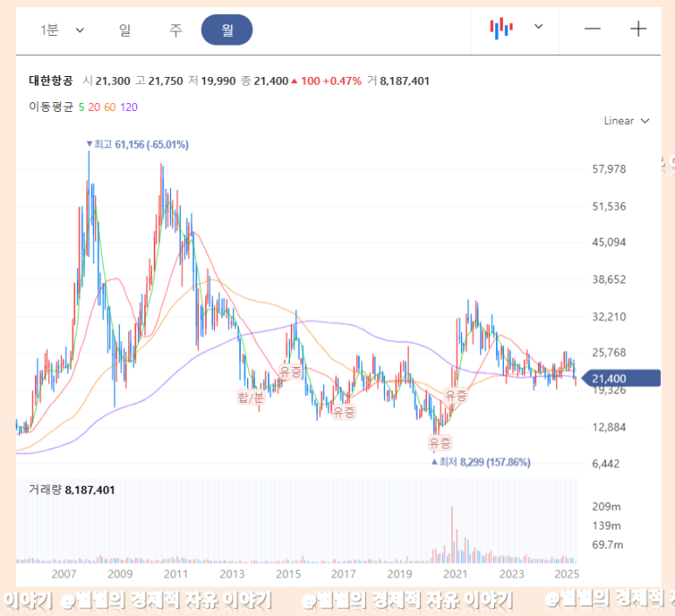Viewport: 675px width, 616px height.
Task: Toggle the 60-period moving average
Action: pyautogui.click(x=110, y=107)
